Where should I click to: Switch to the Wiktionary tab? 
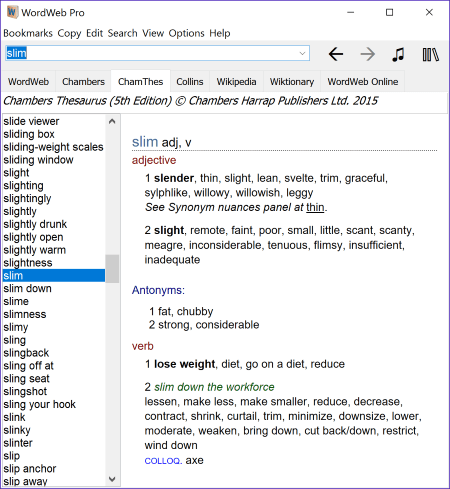(x=292, y=81)
